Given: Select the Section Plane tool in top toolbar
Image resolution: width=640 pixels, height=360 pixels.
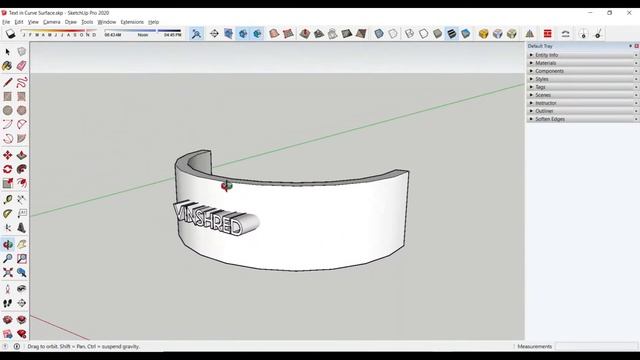Looking at the screenshot, I should 214,33.
